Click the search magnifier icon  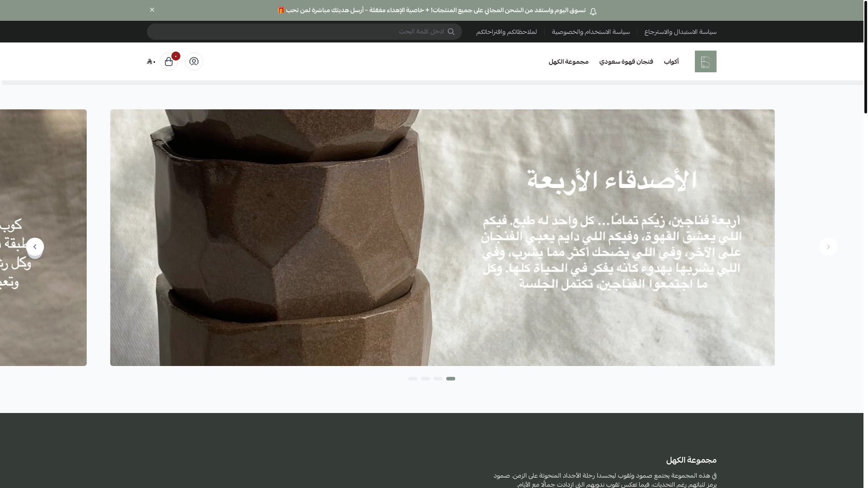451,32
